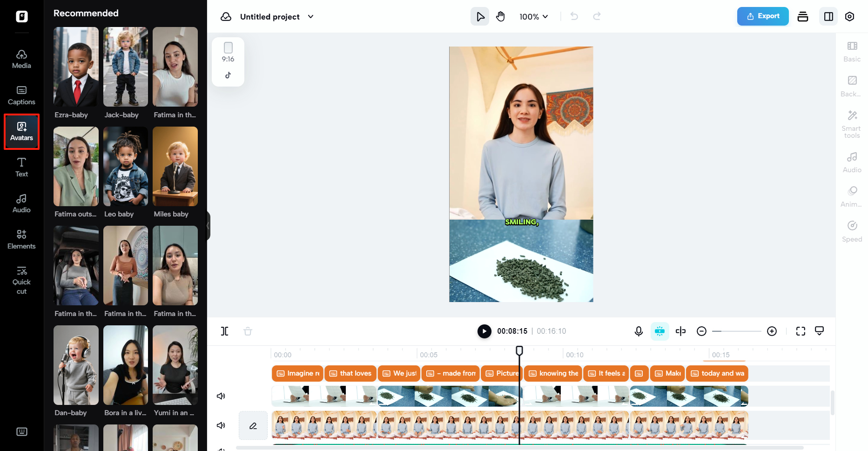The width and height of the screenshot is (868, 451).
Task: Pick the Dan-baby avatar
Action: [x=76, y=365]
